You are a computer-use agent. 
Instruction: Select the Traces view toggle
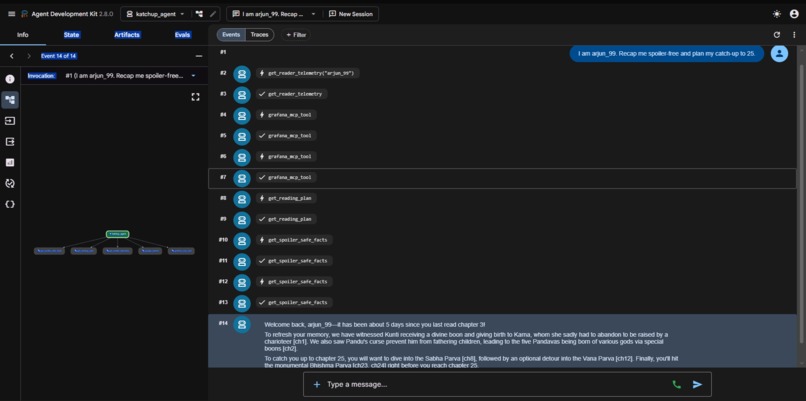[x=260, y=35]
